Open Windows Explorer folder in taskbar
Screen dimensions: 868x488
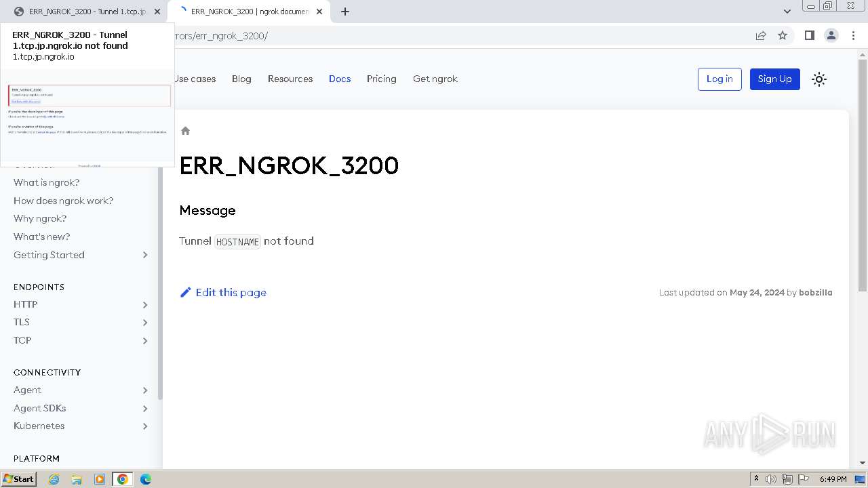[x=77, y=479]
